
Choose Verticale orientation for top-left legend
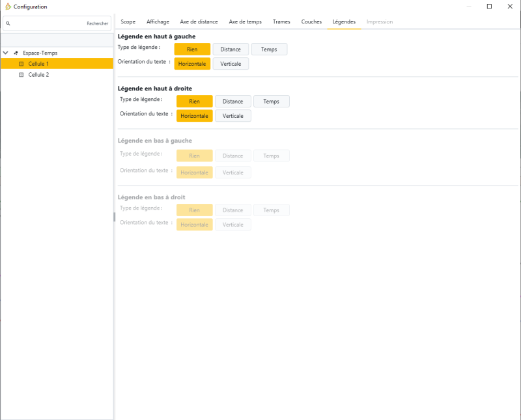tap(231, 64)
